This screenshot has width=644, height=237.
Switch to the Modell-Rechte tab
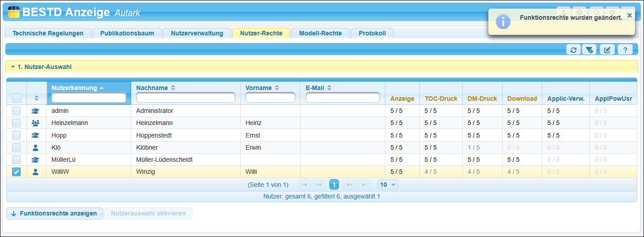point(320,33)
